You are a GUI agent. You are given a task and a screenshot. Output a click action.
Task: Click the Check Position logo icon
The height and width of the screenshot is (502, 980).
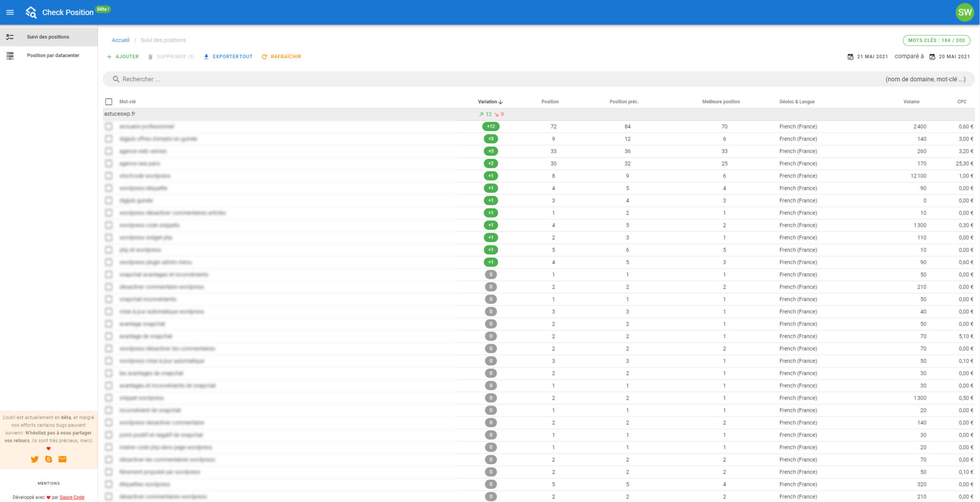point(31,12)
